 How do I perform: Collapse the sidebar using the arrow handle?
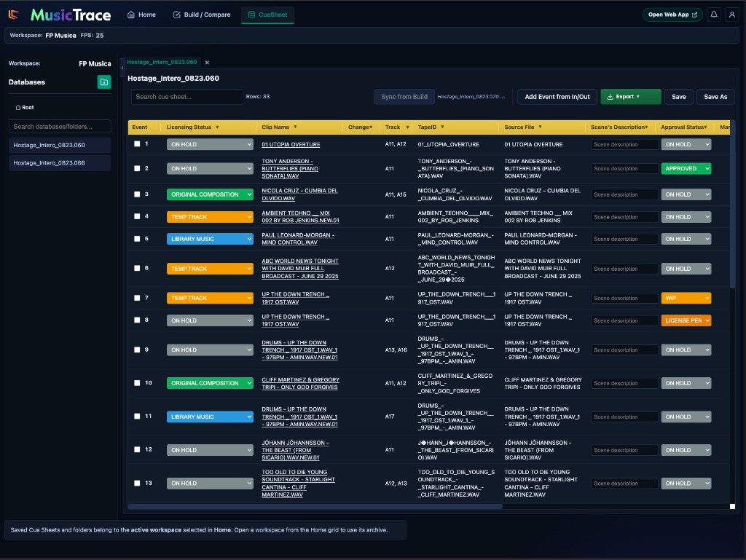(122, 68)
